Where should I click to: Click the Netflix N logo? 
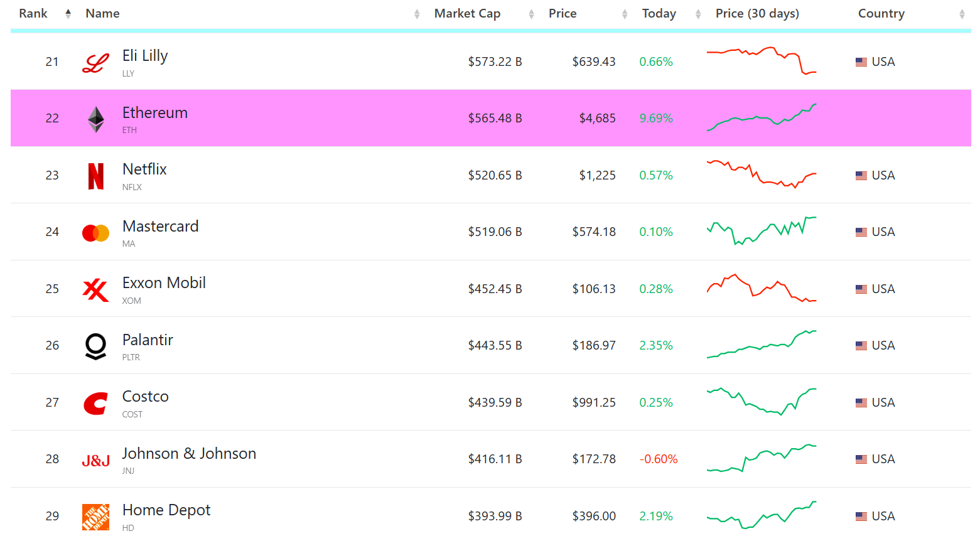click(95, 176)
